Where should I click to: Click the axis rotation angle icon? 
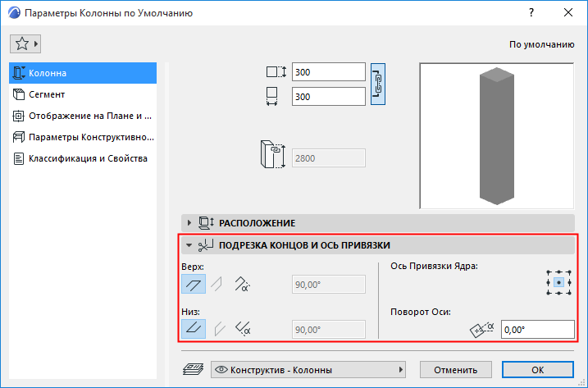click(482, 330)
